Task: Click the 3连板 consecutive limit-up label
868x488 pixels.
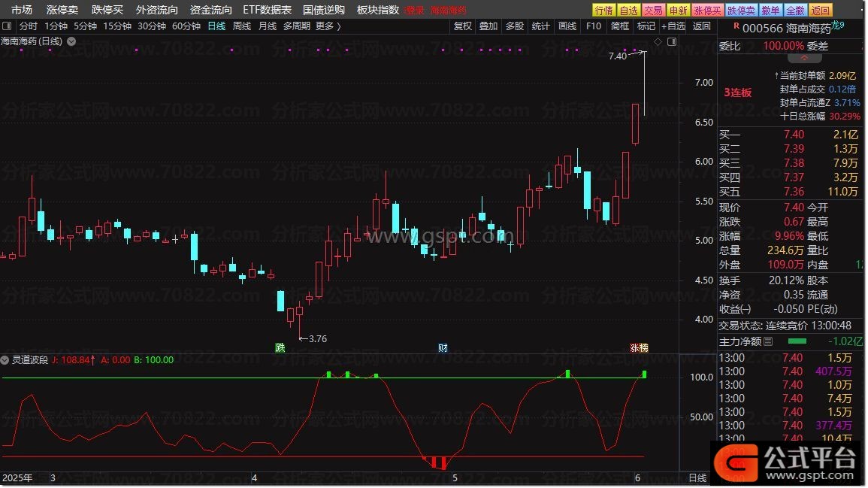Action: (x=738, y=92)
